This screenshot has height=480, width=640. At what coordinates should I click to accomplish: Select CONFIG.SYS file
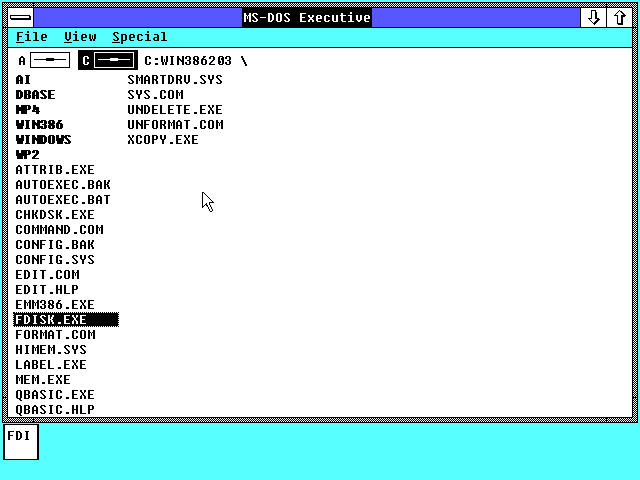click(x=55, y=260)
